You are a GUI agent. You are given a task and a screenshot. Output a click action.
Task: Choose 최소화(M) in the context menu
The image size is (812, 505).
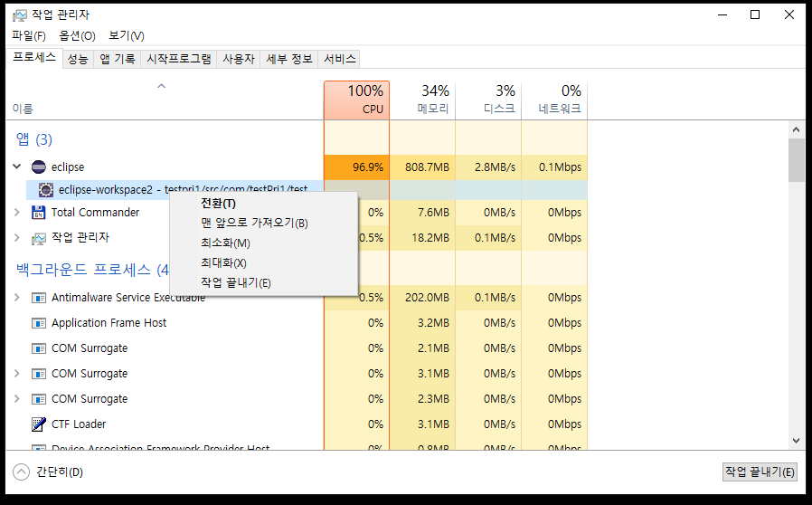264,243
